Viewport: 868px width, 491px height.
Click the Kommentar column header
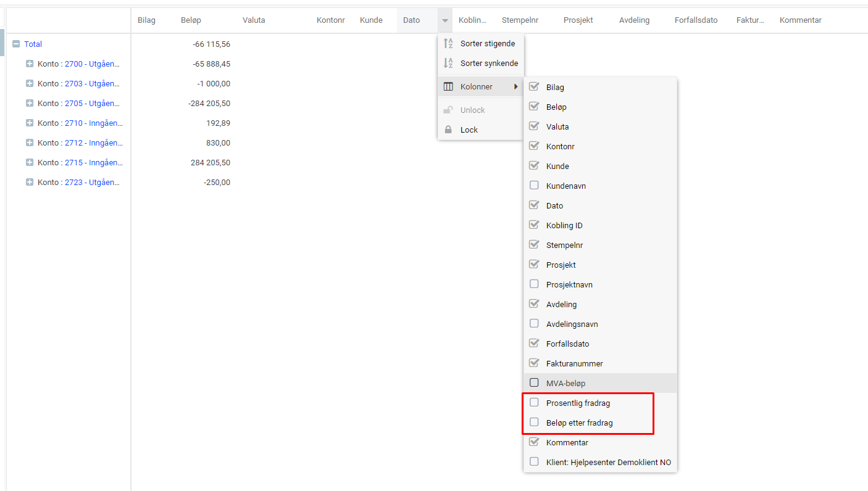click(800, 20)
